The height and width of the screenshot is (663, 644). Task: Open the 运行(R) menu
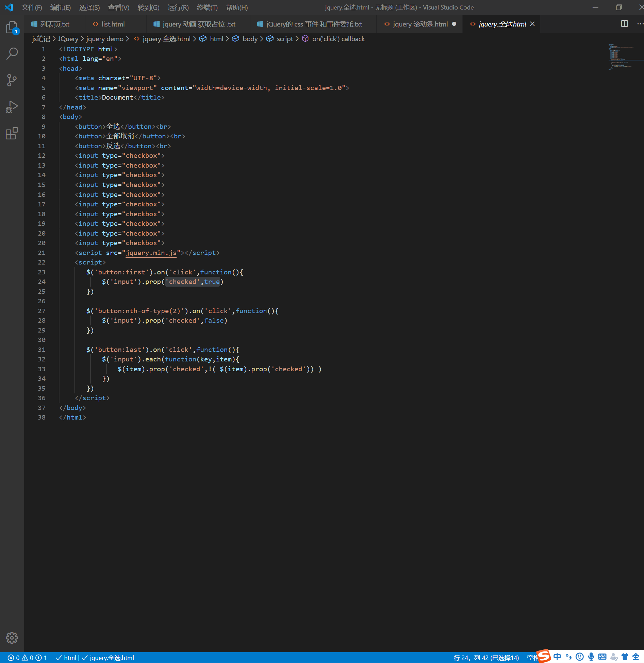[x=178, y=7]
